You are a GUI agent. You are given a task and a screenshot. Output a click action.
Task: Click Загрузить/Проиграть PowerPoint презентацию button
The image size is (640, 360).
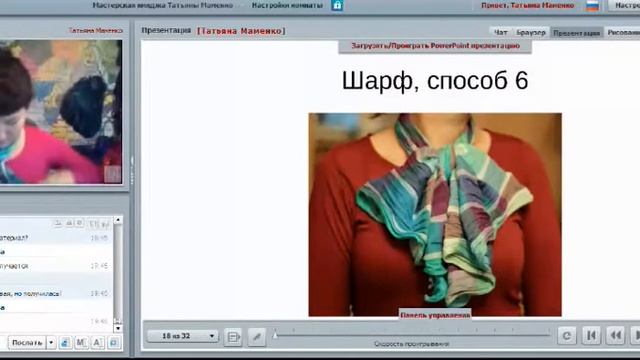[435, 46]
